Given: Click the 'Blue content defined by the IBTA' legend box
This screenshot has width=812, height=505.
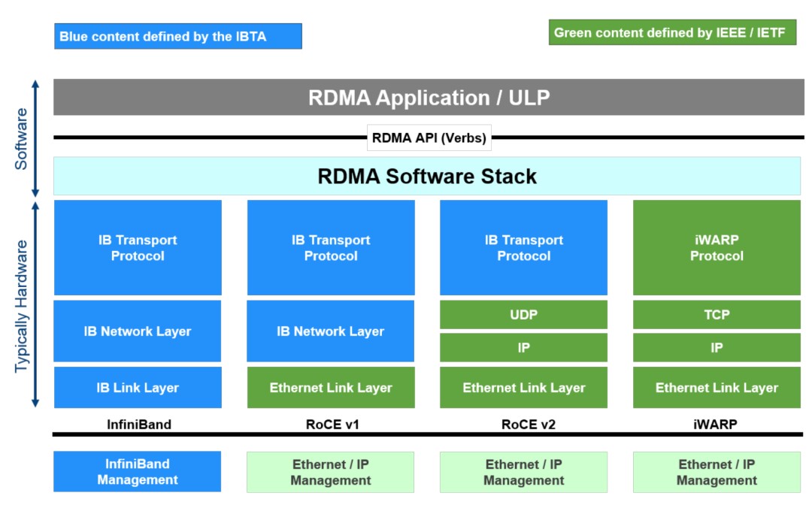Looking at the screenshot, I should (x=178, y=36).
